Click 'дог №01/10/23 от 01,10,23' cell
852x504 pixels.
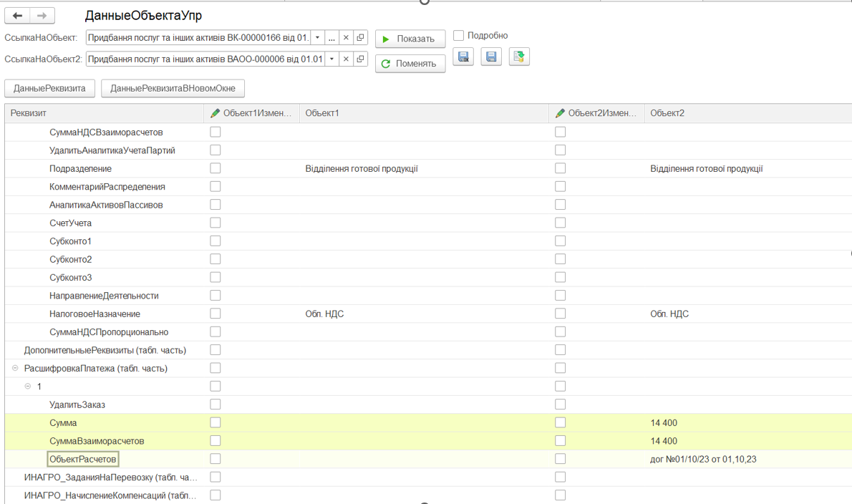703,459
